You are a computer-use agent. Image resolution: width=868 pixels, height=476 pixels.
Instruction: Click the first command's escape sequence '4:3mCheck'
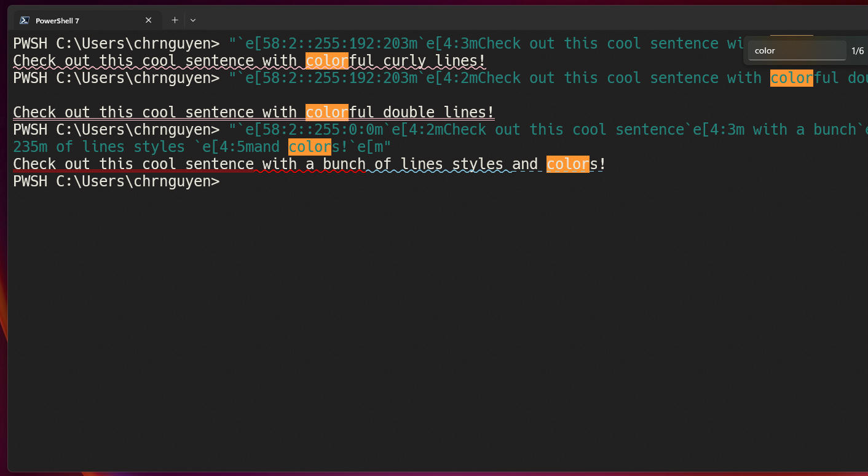coord(482,44)
